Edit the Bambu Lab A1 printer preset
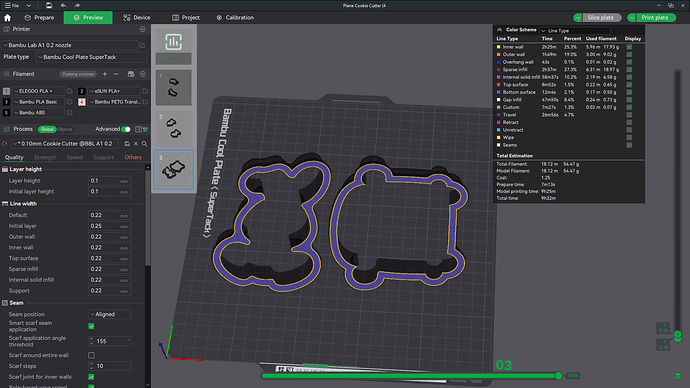690x388 pixels. (x=142, y=45)
